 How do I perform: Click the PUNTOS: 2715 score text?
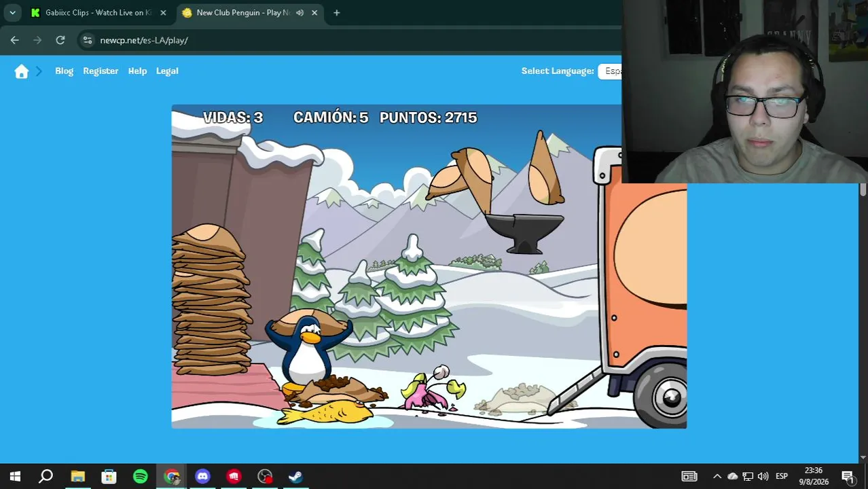[428, 117]
